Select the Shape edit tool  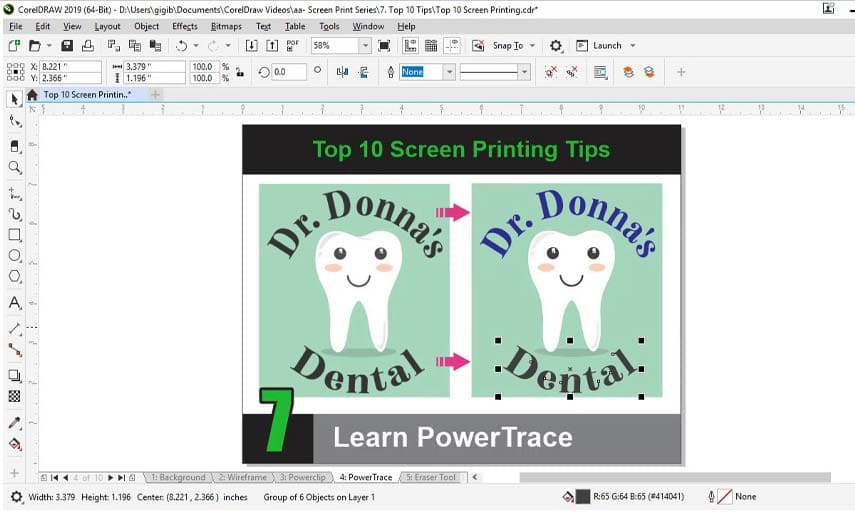pyautogui.click(x=15, y=122)
